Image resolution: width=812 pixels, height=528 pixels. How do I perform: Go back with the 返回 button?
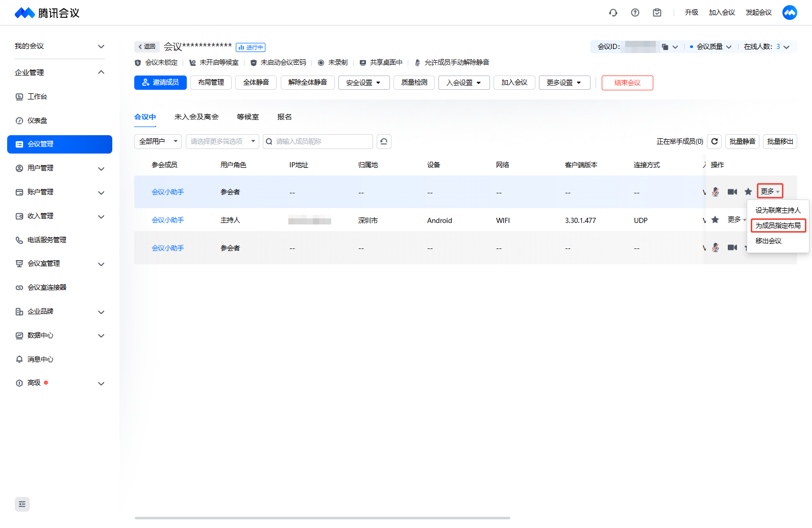point(147,47)
